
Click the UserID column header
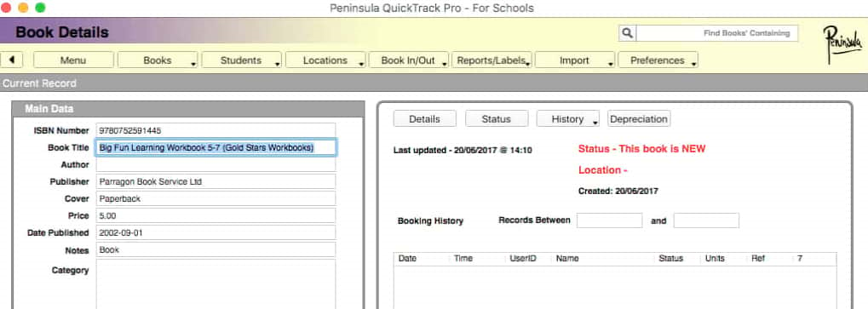522,258
